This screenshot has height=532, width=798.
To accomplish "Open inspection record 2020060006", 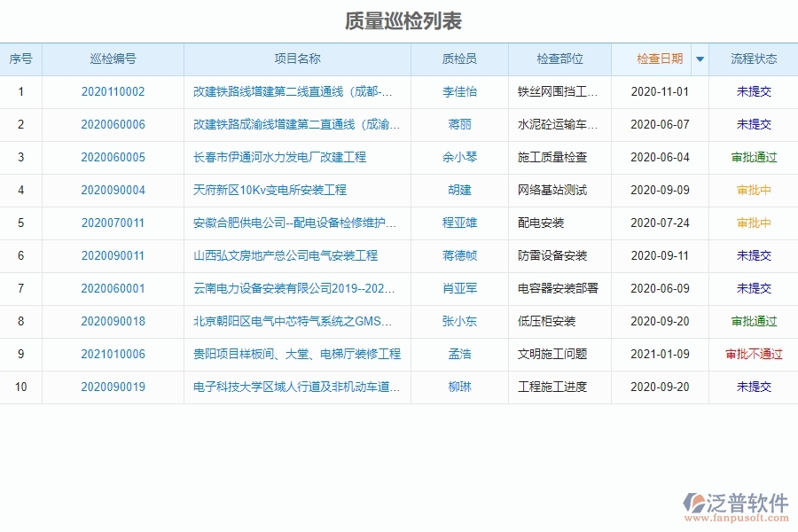I will [114, 124].
